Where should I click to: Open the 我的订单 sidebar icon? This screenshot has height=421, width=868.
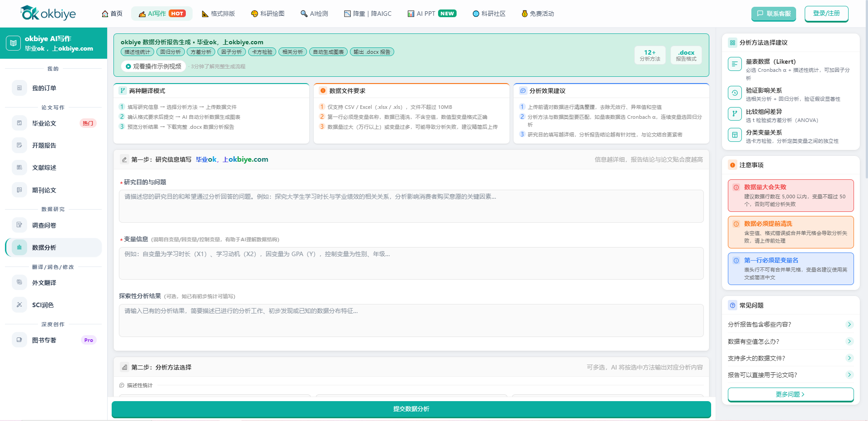(19, 88)
